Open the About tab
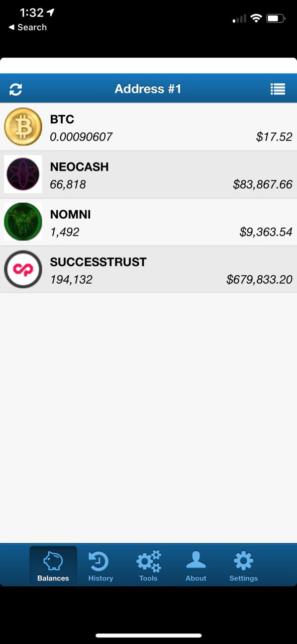Image resolution: width=297 pixels, height=644 pixels. [196, 566]
